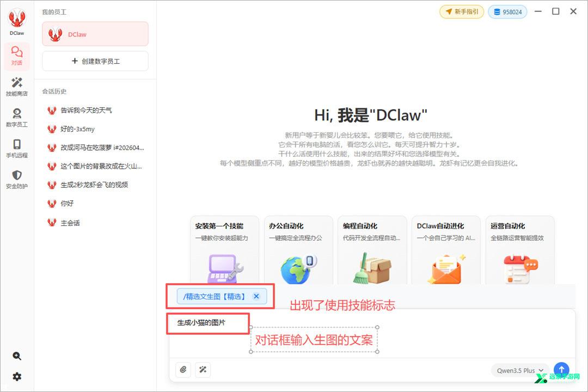Click 创建数字员工 button
Screen dimensions: 588x392
pos(95,61)
